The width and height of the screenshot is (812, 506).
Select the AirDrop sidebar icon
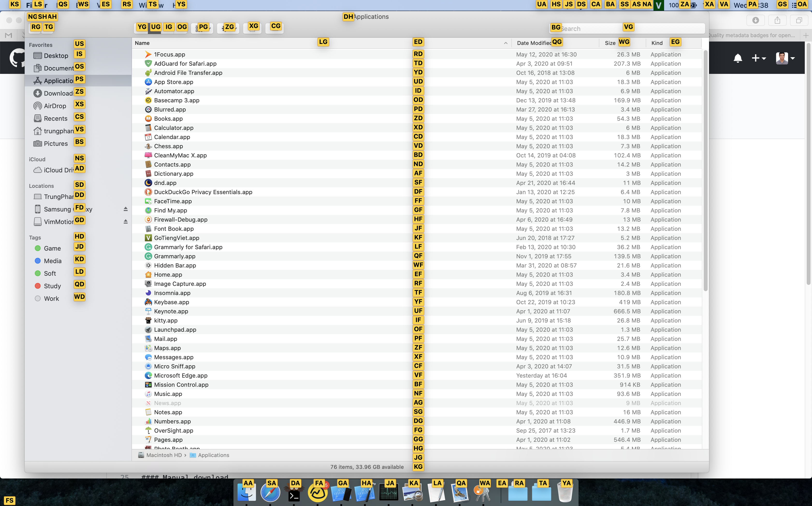click(x=37, y=106)
